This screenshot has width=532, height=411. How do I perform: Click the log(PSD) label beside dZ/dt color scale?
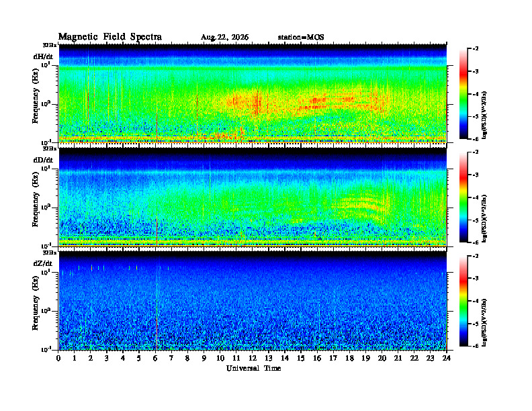pos(485,322)
